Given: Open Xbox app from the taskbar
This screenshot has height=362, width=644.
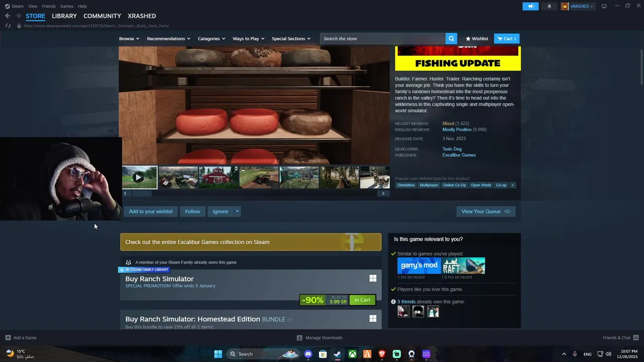Looking at the screenshot, I should click(x=353, y=354).
